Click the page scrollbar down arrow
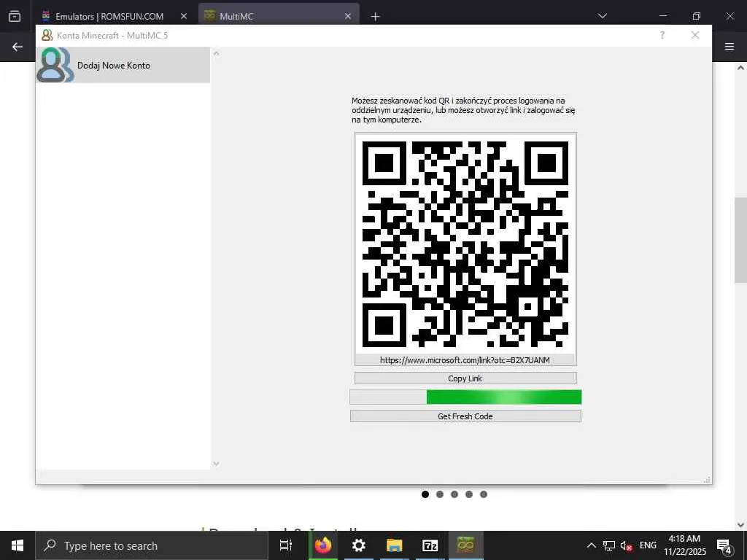The height and width of the screenshot is (560, 747). click(x=740, y=524)
